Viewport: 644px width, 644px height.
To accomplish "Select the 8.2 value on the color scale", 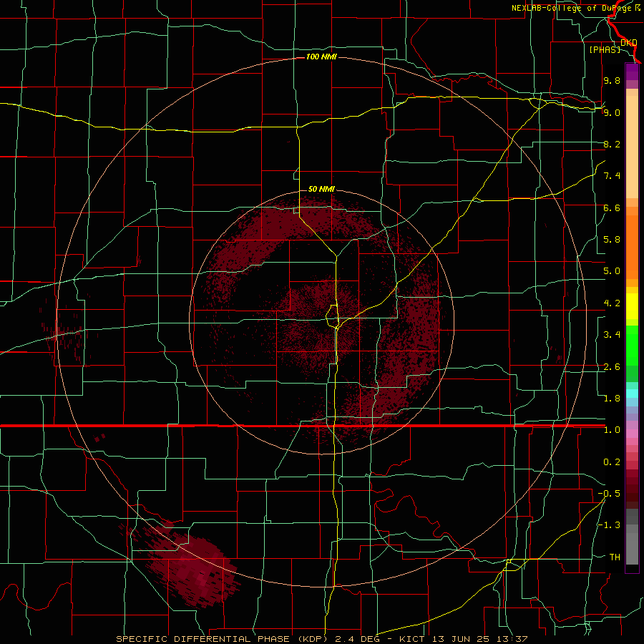I will point(612,144).
